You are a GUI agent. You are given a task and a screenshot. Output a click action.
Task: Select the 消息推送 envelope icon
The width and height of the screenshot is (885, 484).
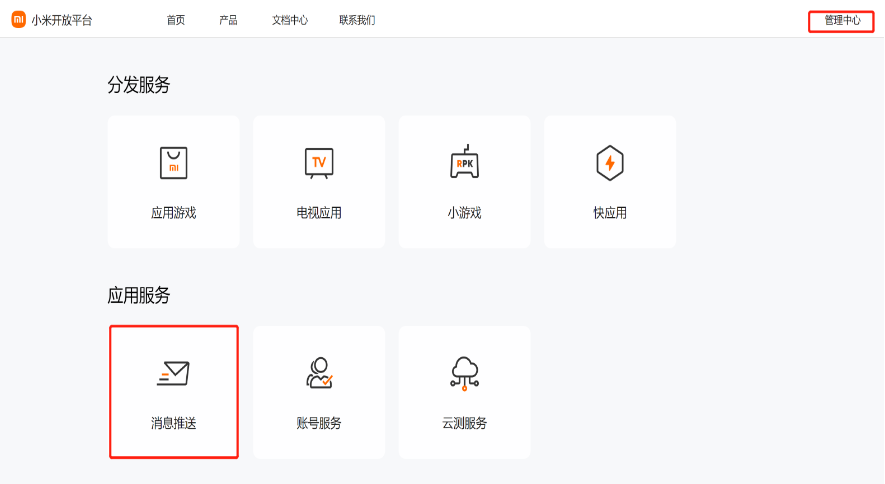(x=173, y=373)
